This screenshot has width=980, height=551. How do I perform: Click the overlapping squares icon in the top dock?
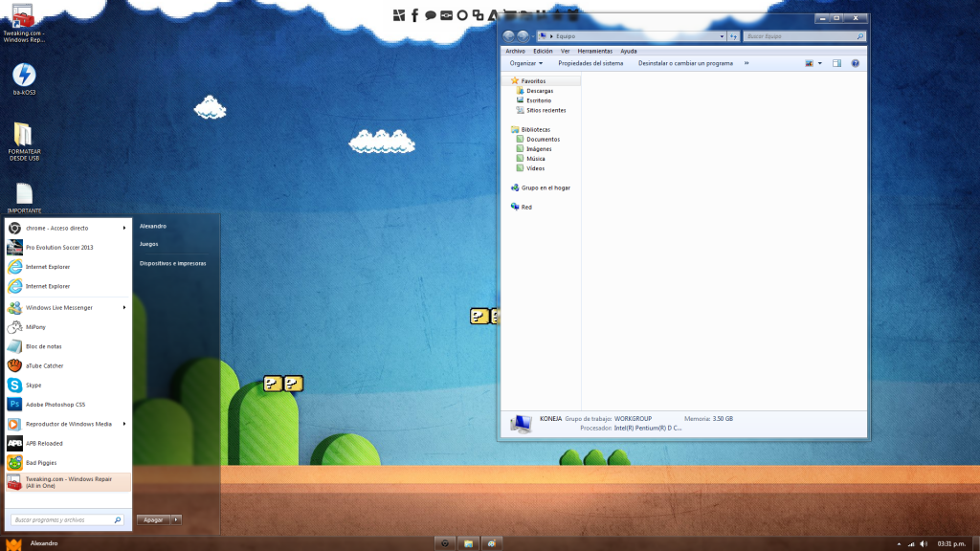point(478,15)
